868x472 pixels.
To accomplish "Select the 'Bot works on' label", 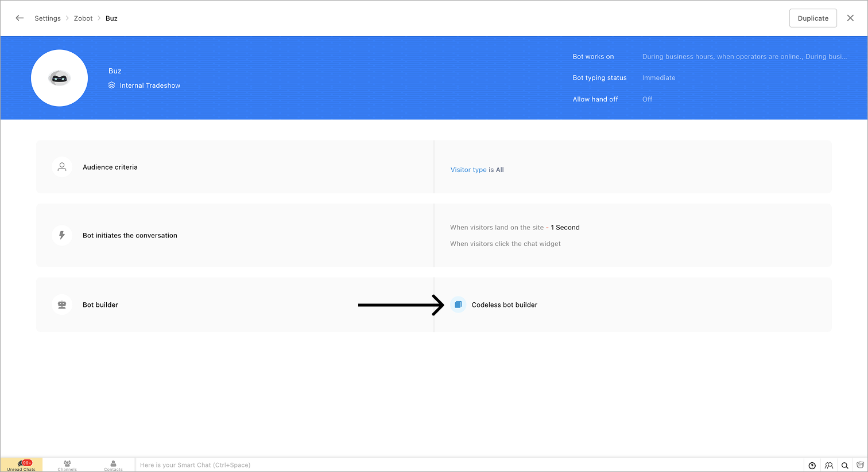I will point(593,57).
